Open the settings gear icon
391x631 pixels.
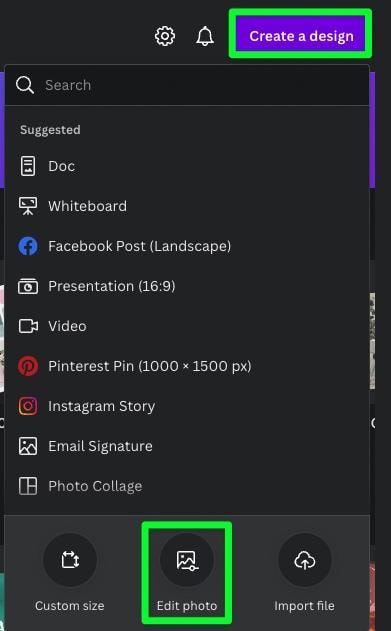[x=165, y=36]
